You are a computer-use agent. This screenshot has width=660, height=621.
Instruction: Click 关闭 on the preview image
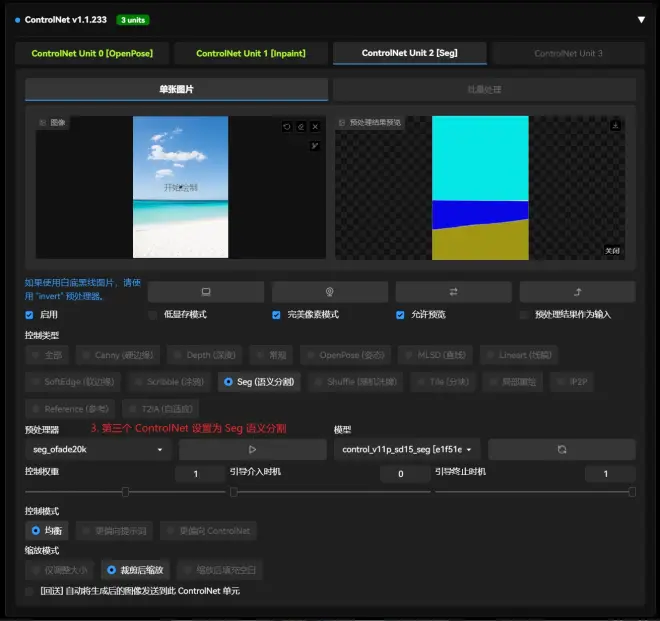613,251
